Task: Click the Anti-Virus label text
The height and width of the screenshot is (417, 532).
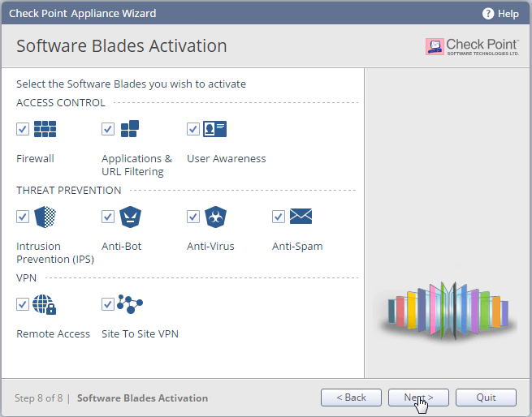Action: point(210,246)
